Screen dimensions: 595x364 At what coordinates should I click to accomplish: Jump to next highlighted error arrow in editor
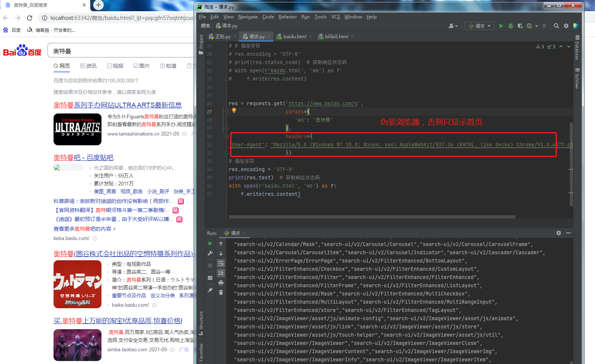(569, 46)
